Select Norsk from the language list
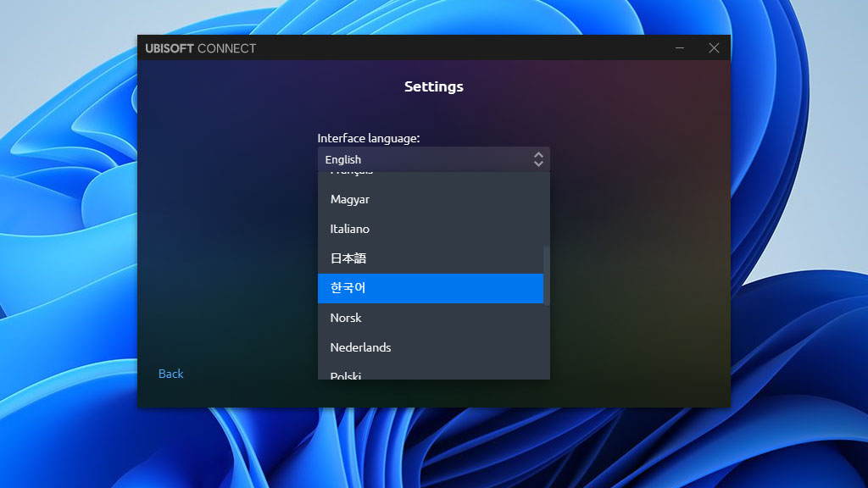 [x=431, y=319]
